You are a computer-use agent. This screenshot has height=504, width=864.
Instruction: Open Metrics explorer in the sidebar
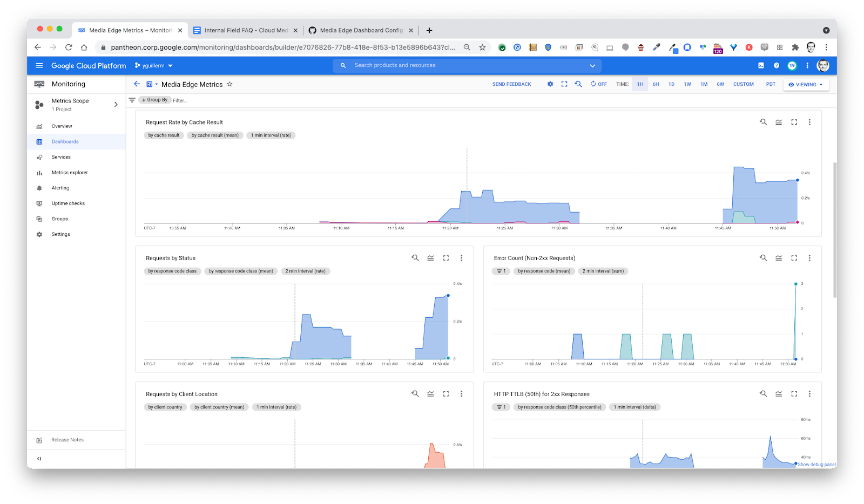coord(70,173)
